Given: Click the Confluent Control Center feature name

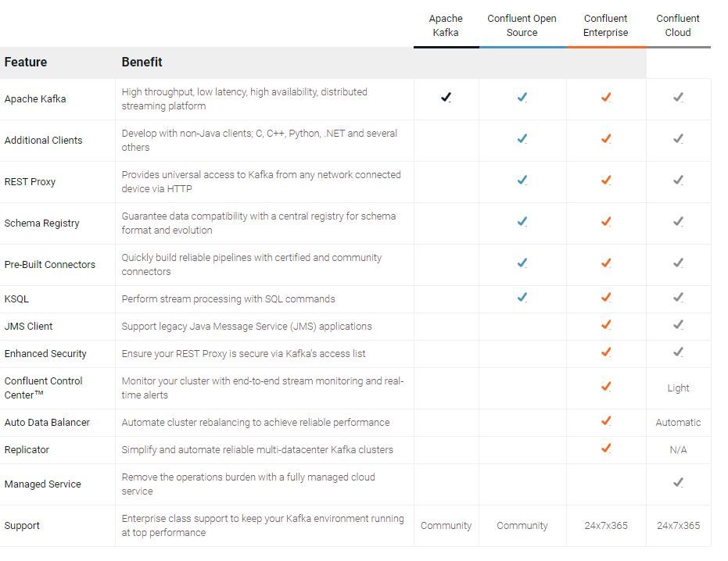Looking at the screenshot, I should coord(44,388).
